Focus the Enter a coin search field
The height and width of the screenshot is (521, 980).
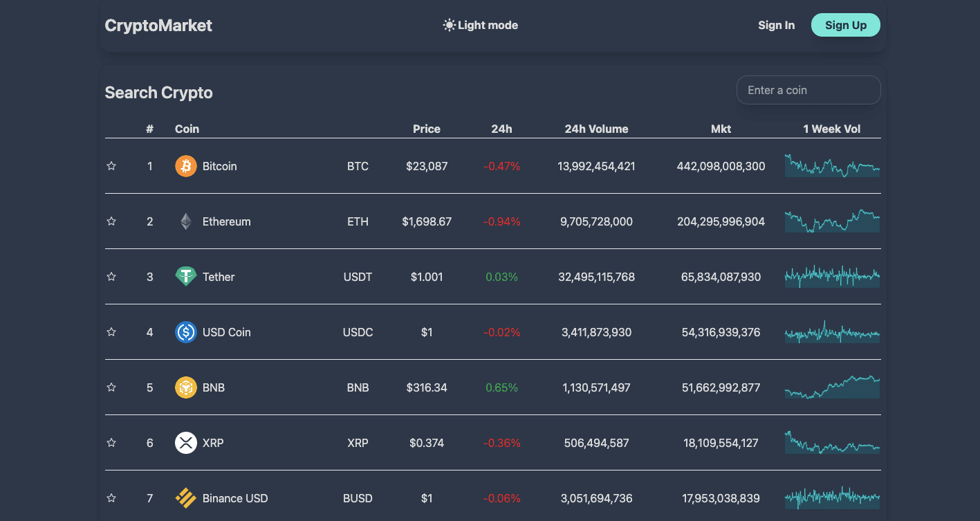pyautogui.click(x=808, y=90)
